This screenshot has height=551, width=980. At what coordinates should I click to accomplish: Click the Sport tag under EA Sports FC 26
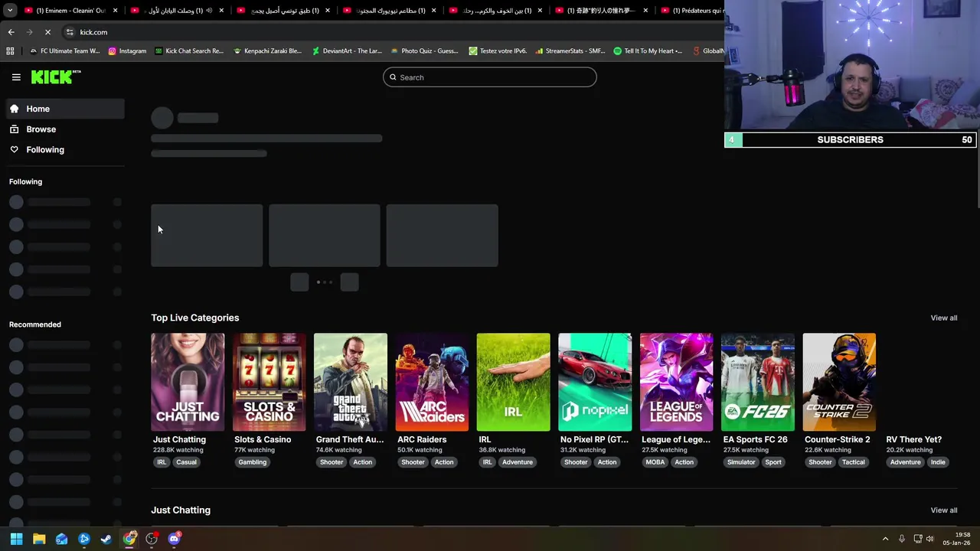[x=773, y=462]
